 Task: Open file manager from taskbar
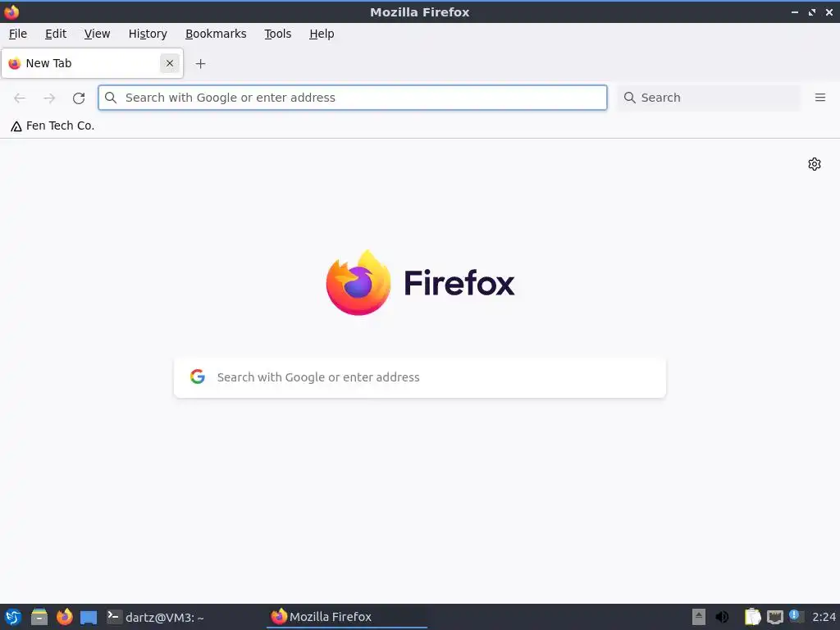click(x=39, y=617)
